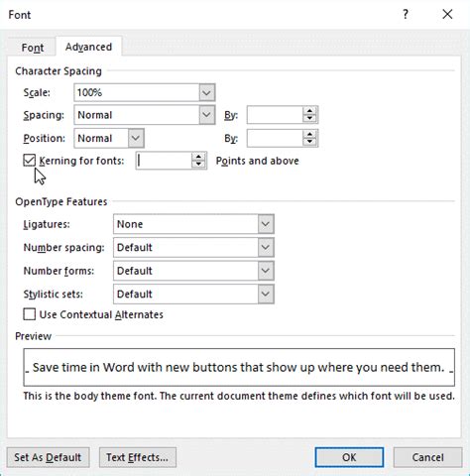Decrease the Position By value
470x476 pixels.
[x=309, y=142]
